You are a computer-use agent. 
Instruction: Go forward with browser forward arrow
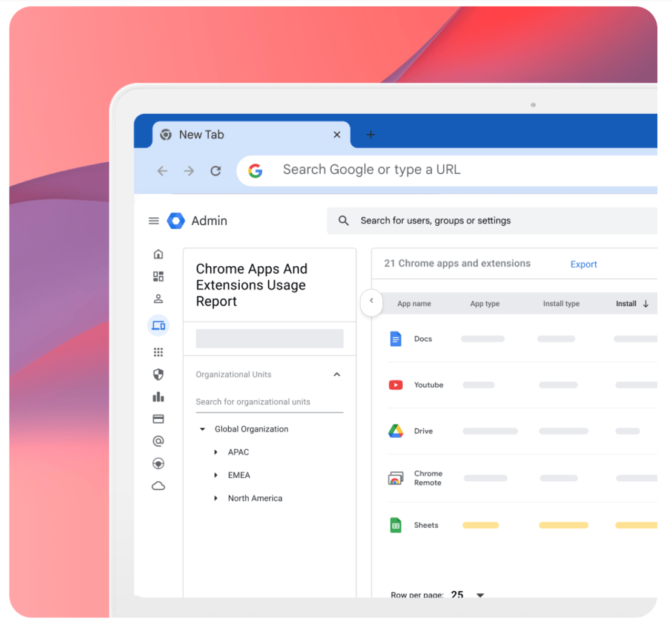click(x=189, y=171)
